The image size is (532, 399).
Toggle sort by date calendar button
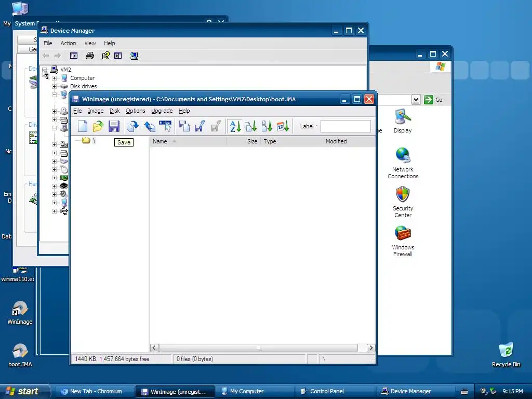(283, 126)
